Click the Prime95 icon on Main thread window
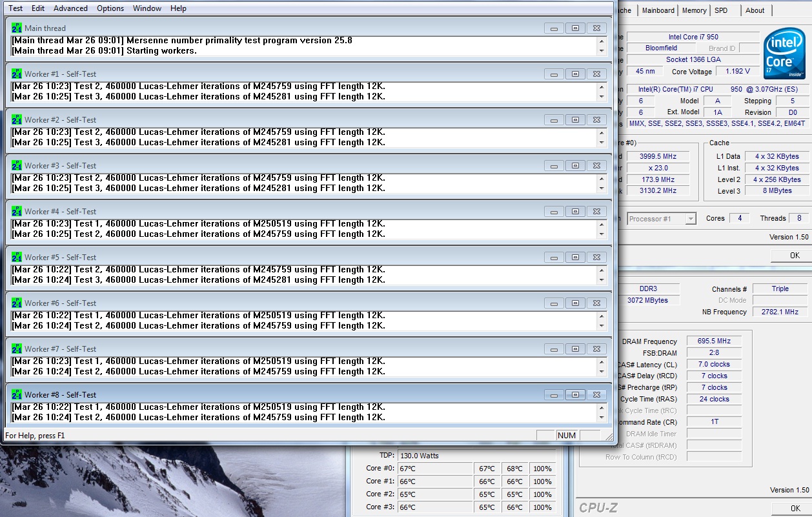Screen dimensions: 812x517 (x=17, y=28)
